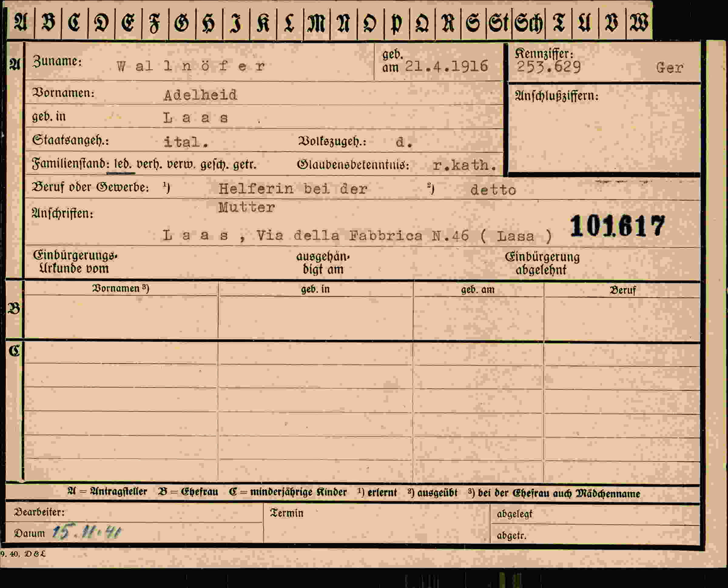This screenshot has height=588, width=728.
Task: Select the "St" tab in the alphabet strip
Action: [x=499, y=22]
